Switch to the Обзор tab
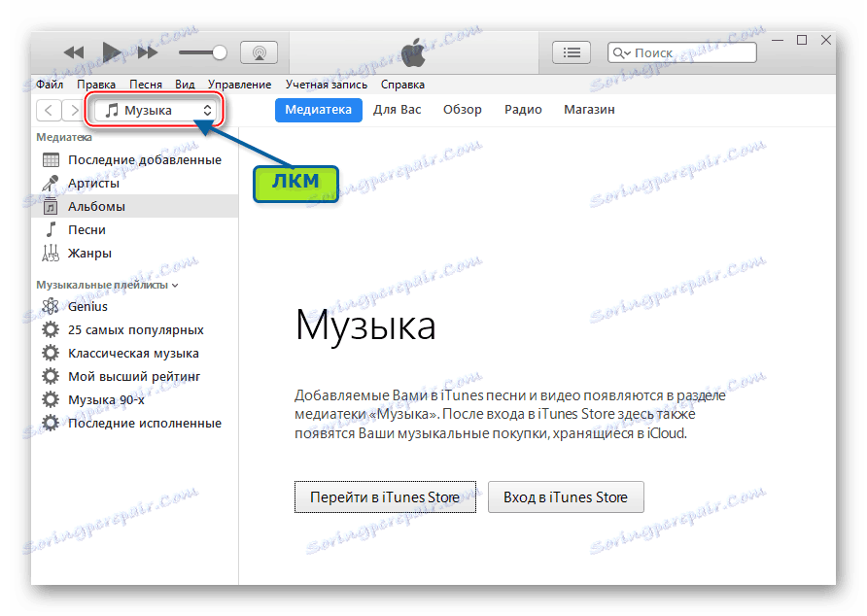The width and height of the screenshot is (867, 616). [463, 110]
